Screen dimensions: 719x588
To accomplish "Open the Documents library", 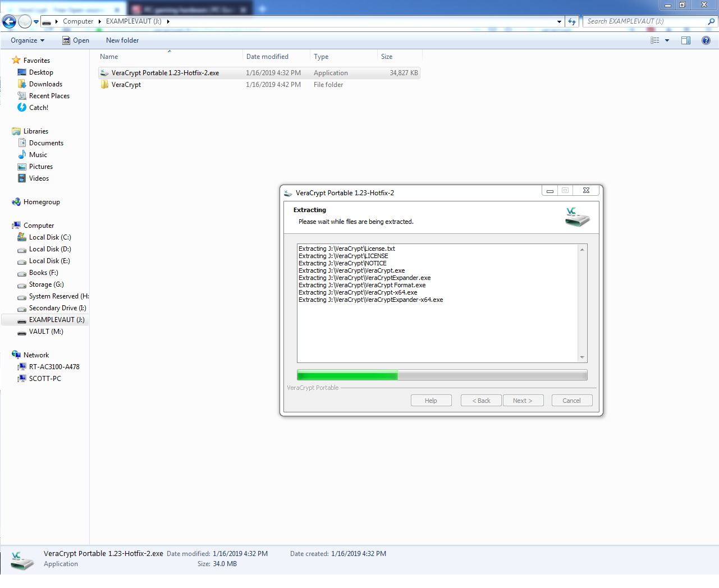I will click(46, 143).
